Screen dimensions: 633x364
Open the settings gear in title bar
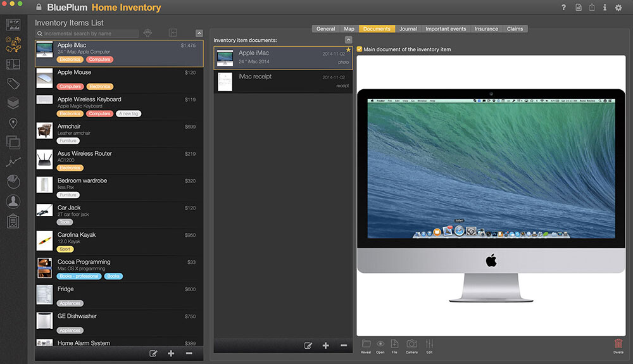click(x=618, y=7)
